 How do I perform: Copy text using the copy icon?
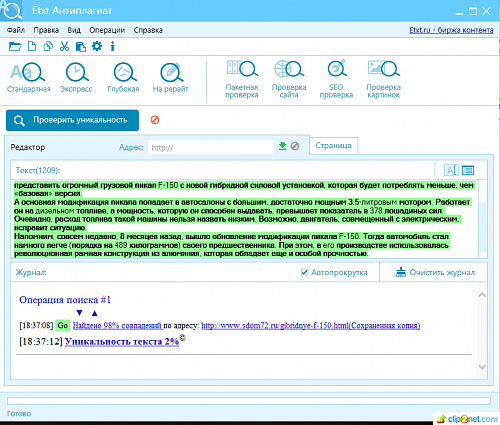[x=48, y=46]
